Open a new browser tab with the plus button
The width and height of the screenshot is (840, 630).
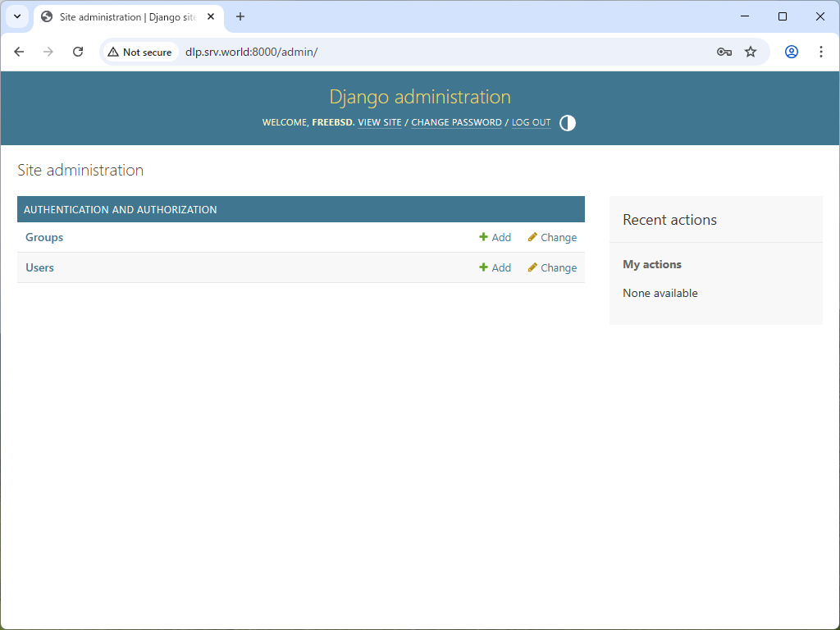coord(240,16)
